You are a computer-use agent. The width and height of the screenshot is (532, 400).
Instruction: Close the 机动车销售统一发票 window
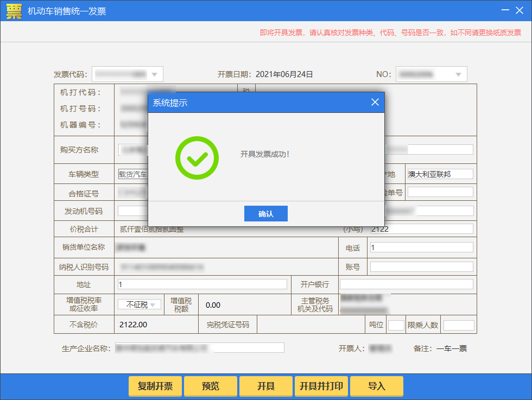[x=521, y=11]
